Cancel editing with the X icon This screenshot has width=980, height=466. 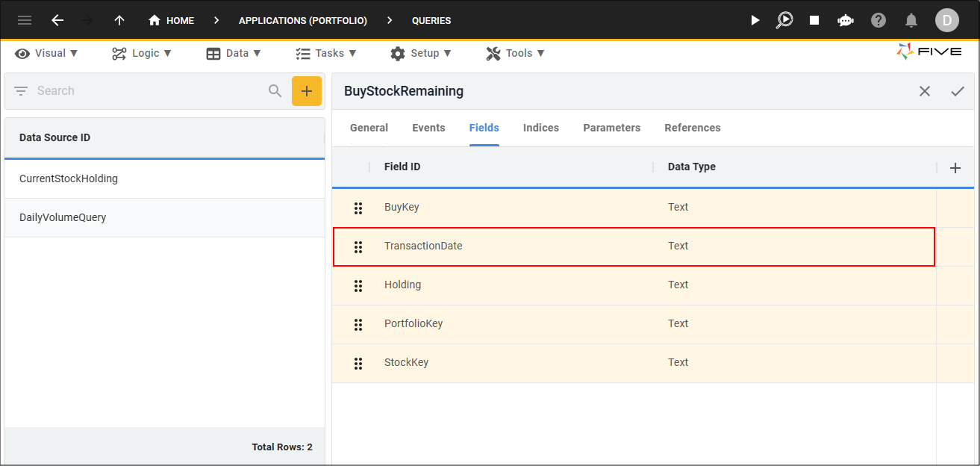tap(925, 91)
